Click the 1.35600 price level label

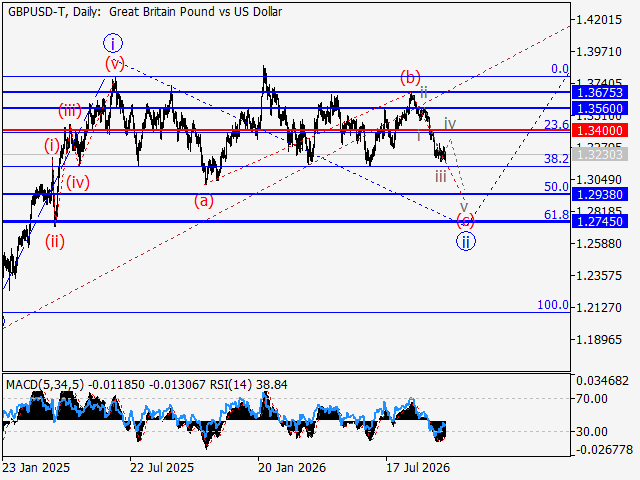[600, 109]
